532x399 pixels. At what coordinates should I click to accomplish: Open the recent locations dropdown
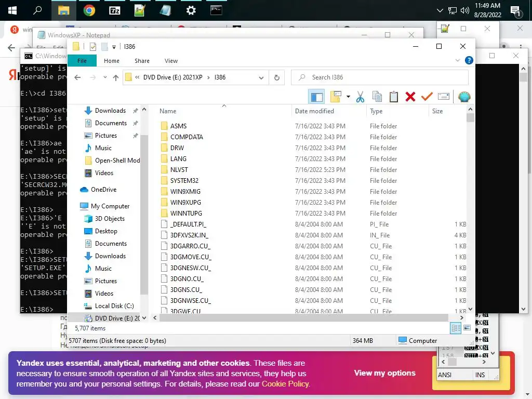coord(105,77)
